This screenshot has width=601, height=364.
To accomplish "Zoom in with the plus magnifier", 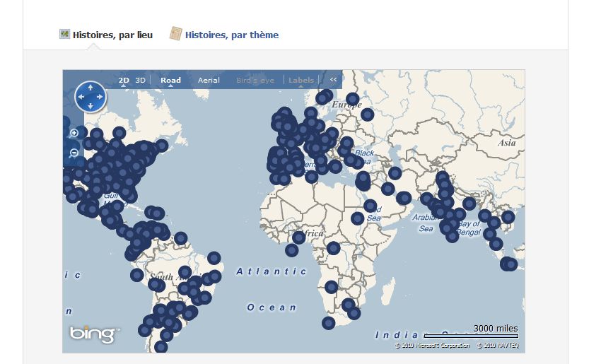I will [74, 133].
